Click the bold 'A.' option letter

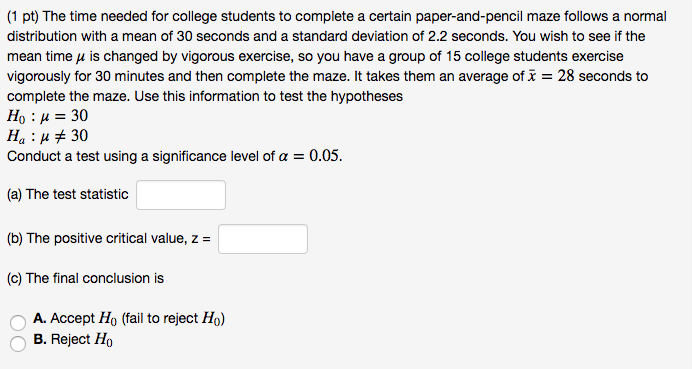pyautogui.click(x=40, y=318)
